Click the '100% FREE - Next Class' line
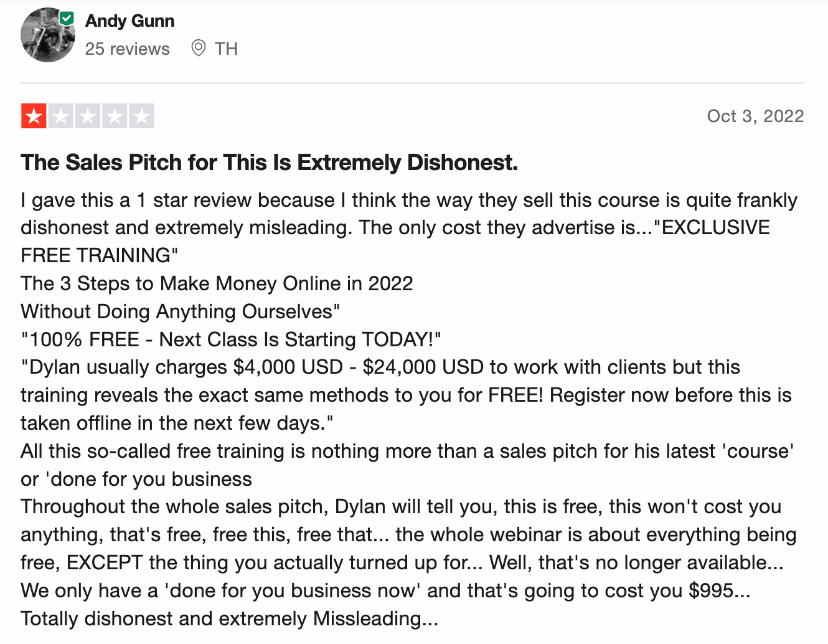 231,339
